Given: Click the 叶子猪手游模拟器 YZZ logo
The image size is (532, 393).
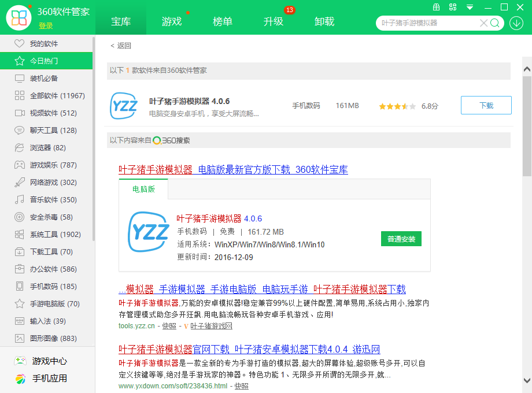Looking at the screenshot, I should 124,106.
